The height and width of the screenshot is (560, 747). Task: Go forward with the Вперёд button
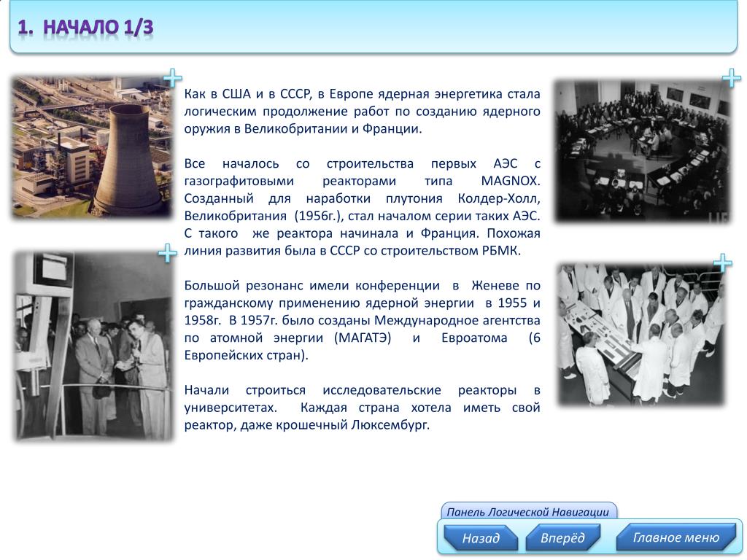pos(562,538)
